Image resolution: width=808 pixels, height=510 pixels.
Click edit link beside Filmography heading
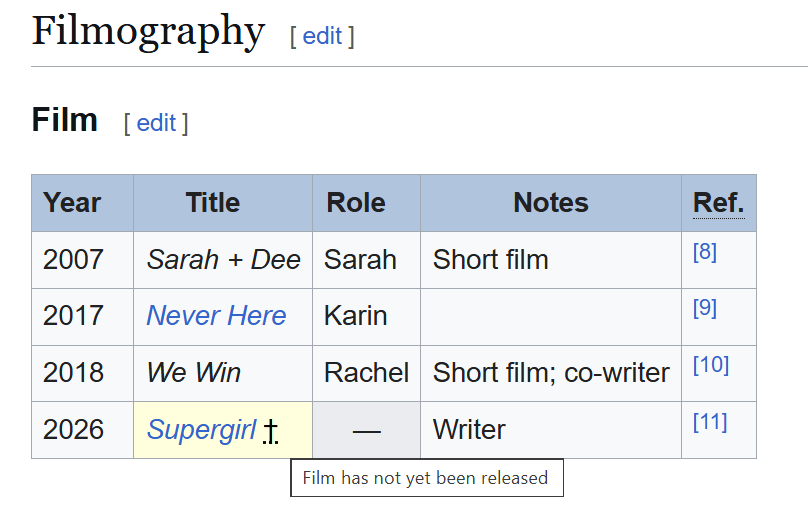[322, 36]
